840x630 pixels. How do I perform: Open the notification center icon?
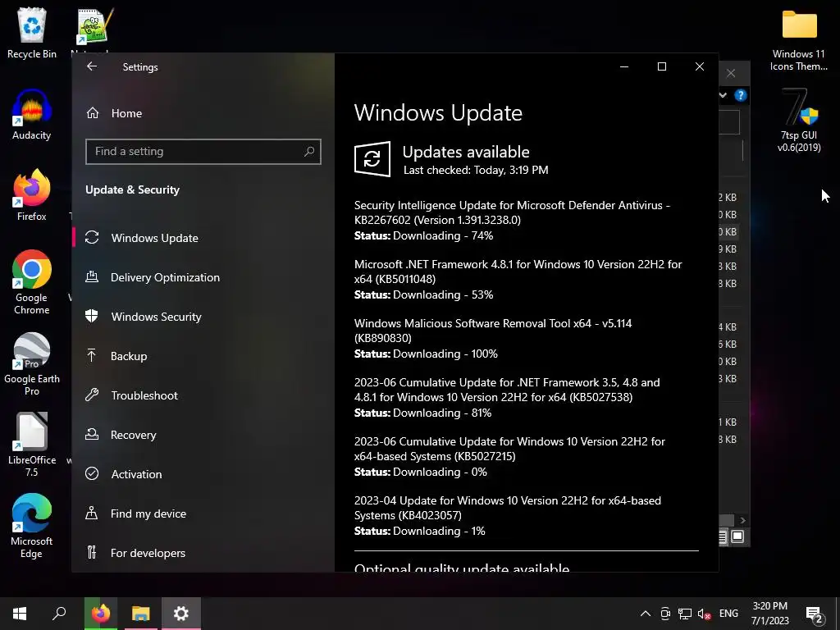coord(815,614)
